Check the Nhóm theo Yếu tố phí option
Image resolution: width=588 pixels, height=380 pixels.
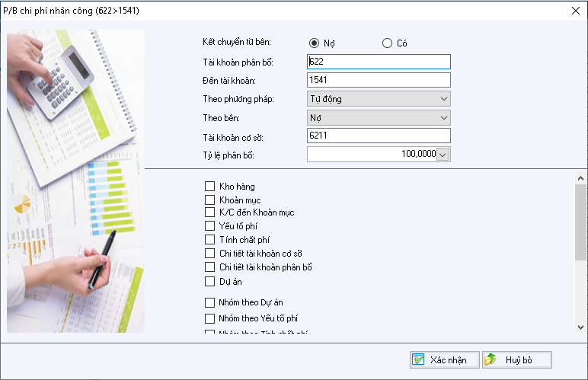click(x=209, y=318)
